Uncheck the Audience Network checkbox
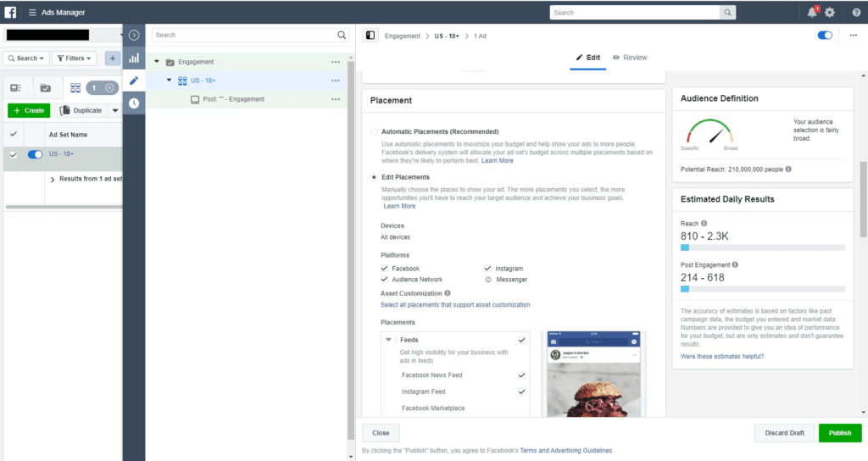868x461 pixels. [x=384, y=280]
